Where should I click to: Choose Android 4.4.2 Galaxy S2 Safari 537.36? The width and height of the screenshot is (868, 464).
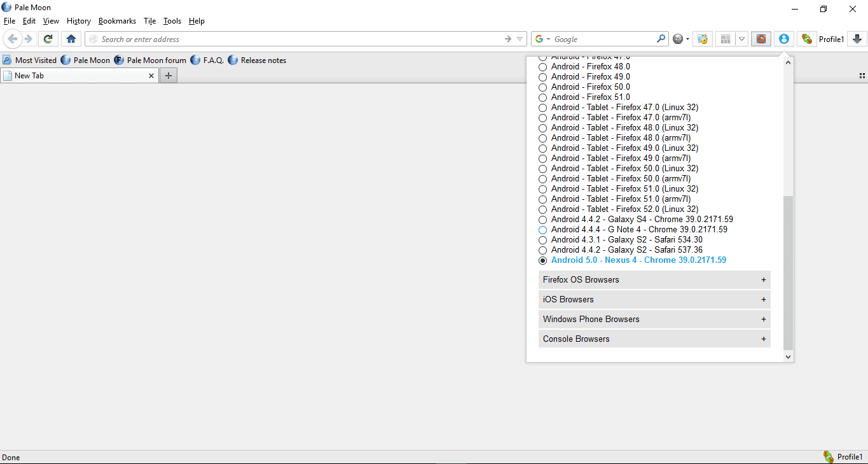(542, 250)
